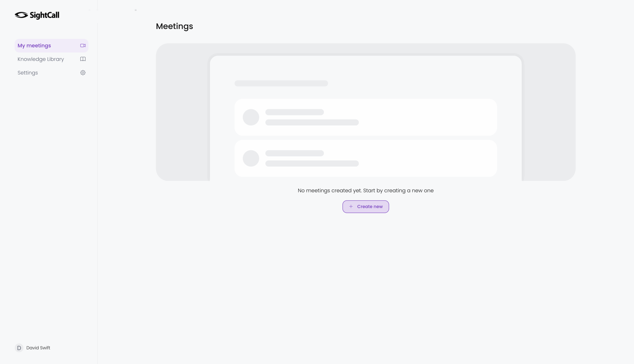
Task: Click the Create new button
Action: [x=366, y=207]
